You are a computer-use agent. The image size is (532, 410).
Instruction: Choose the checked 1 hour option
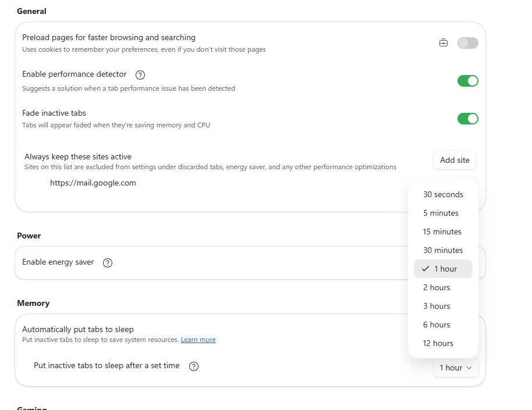(x=443, y=269)
